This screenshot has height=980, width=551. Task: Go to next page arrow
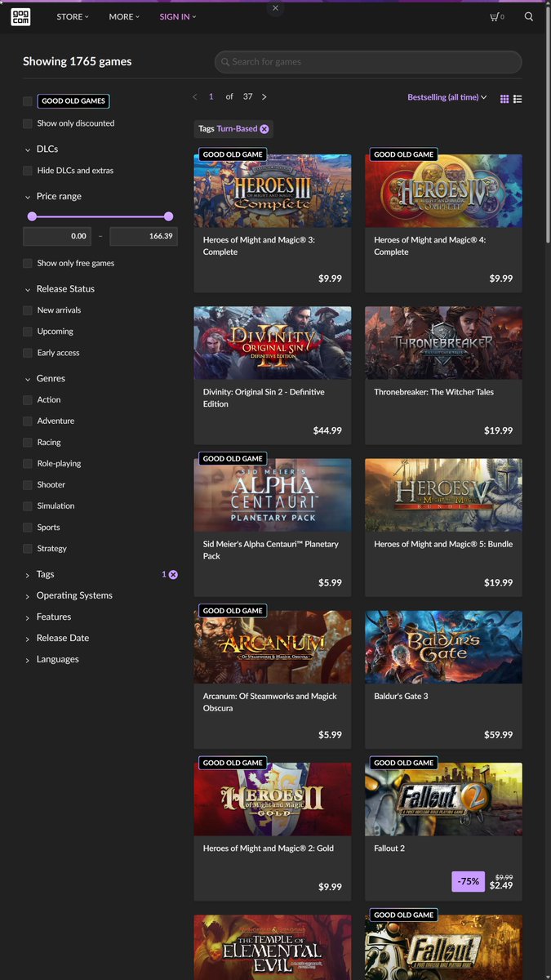tap(264, 96)
